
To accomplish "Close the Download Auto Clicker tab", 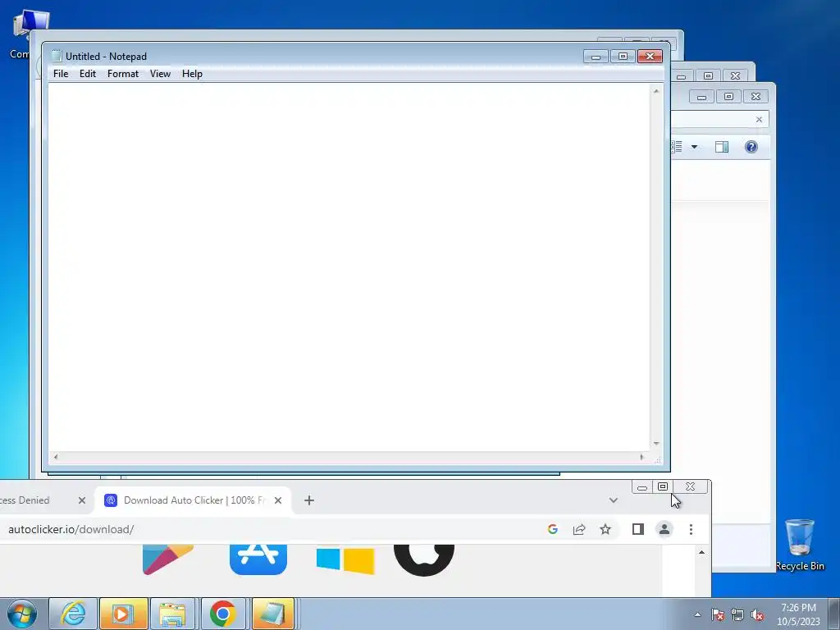I will click(278, 500).
